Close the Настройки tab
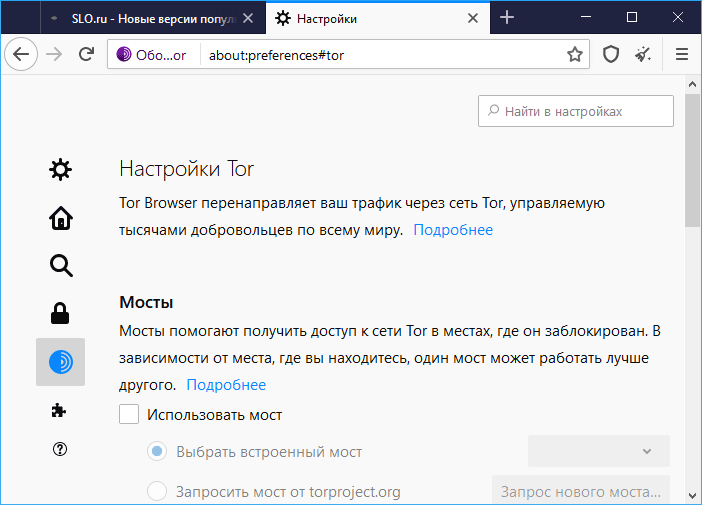702x505 pixels. [x=473, y=18]
